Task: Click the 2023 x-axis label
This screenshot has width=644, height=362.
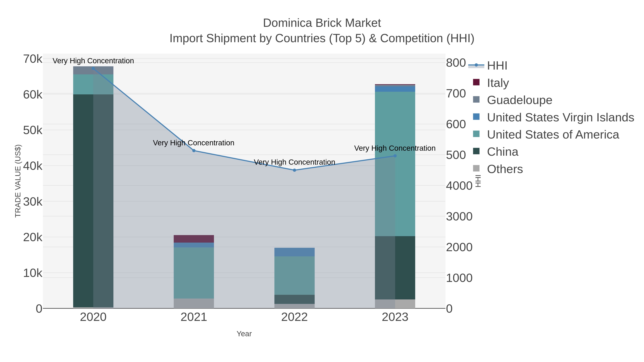Action: (395, 317)
